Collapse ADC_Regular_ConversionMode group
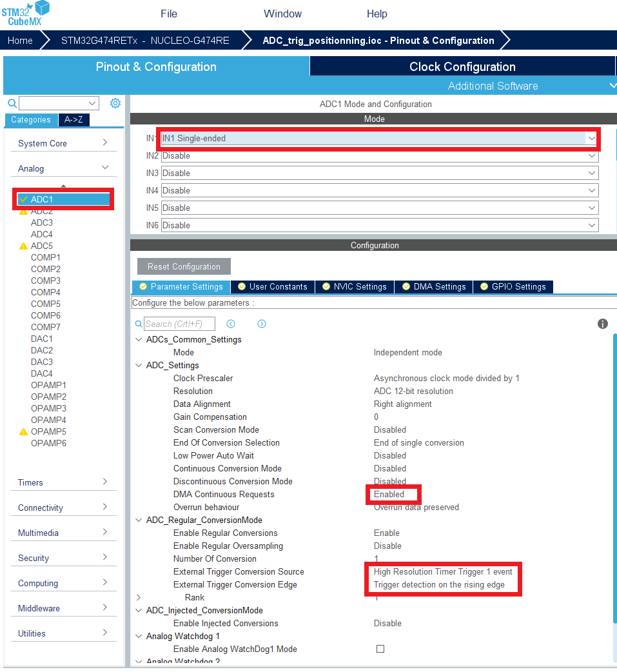Viewport: 617px width, 672px height. coord(139,520)
